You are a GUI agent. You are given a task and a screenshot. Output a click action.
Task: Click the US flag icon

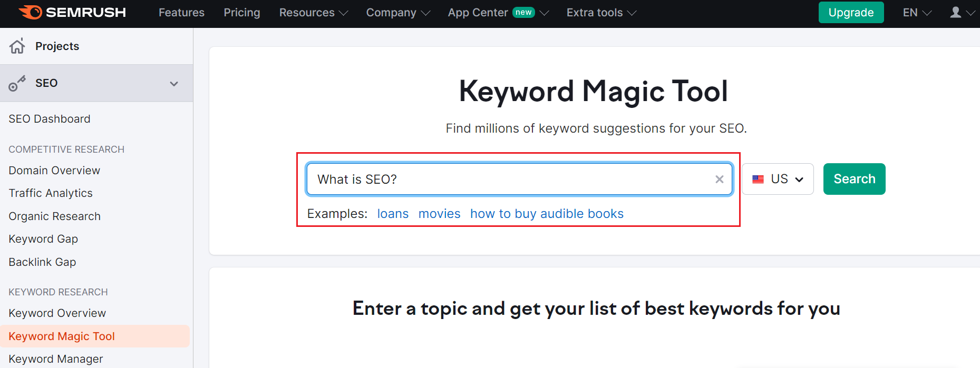tap(758, 180)
